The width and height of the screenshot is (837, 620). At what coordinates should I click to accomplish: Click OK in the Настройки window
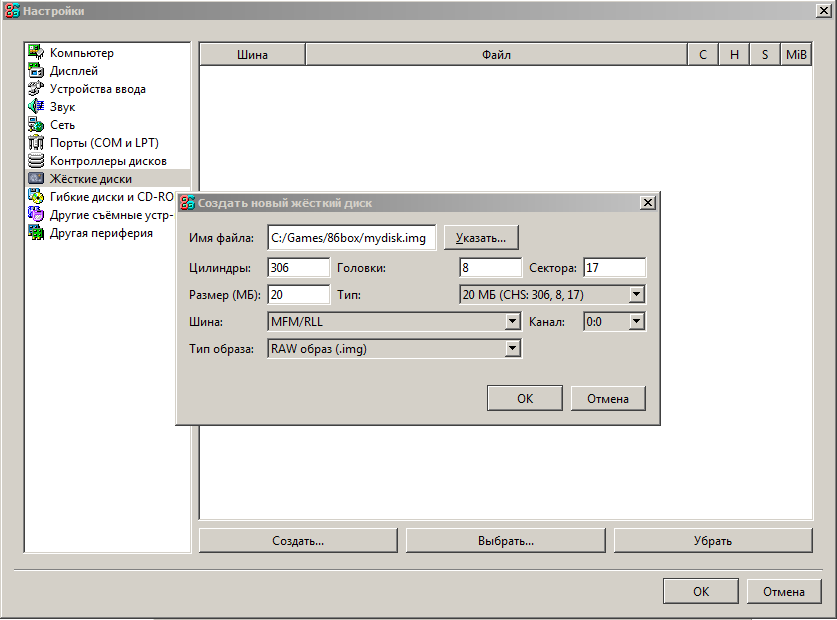pyautogui.click(x=701, y=591)
